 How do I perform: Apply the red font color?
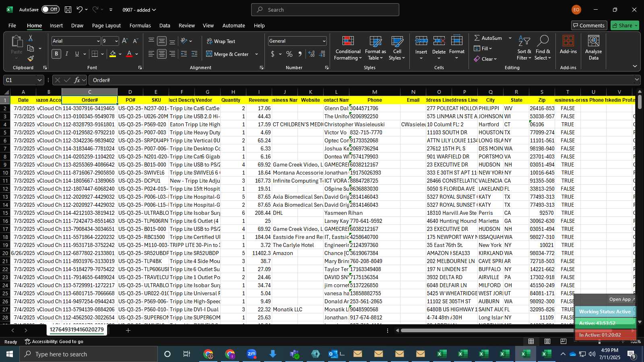pos(129,54)
